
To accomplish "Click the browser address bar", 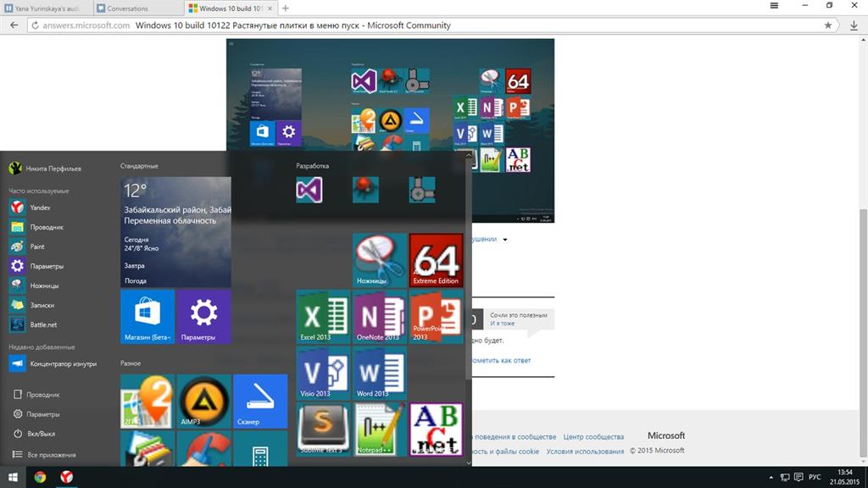I will [431, 25].
